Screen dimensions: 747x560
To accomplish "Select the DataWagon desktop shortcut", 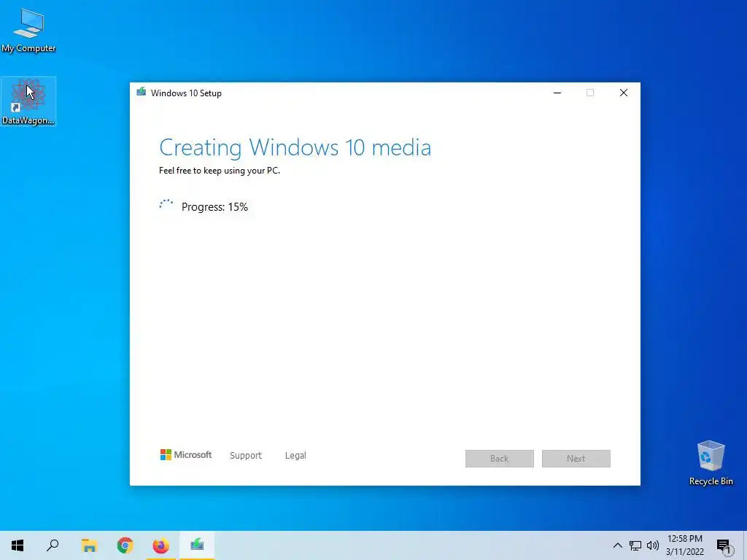I will [x=28, y=101].
